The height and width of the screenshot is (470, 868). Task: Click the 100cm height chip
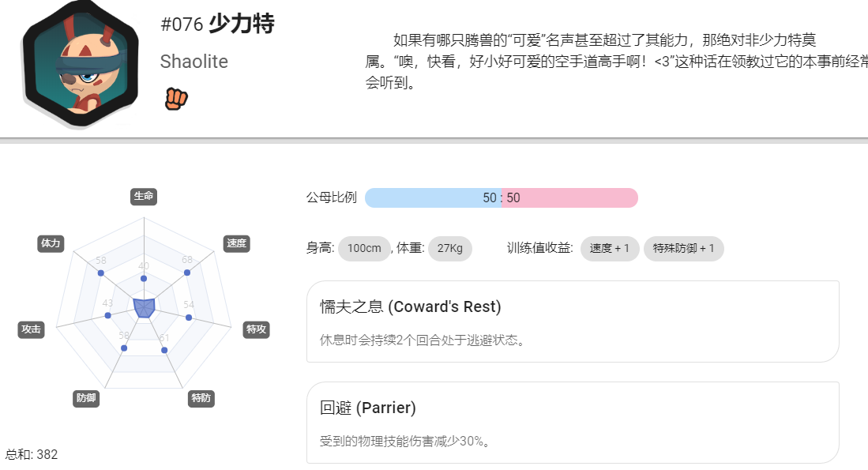[x=364, y=249]
